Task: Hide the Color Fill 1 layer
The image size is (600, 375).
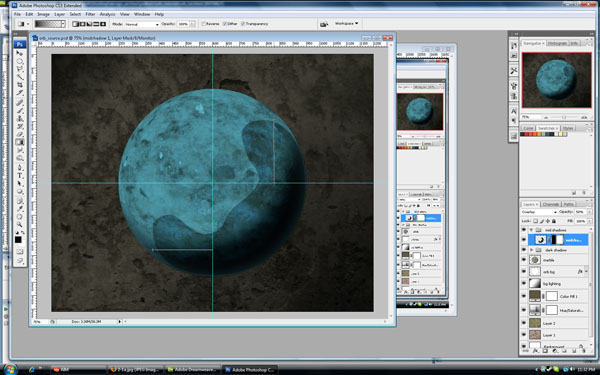Action: pos(524,296)
